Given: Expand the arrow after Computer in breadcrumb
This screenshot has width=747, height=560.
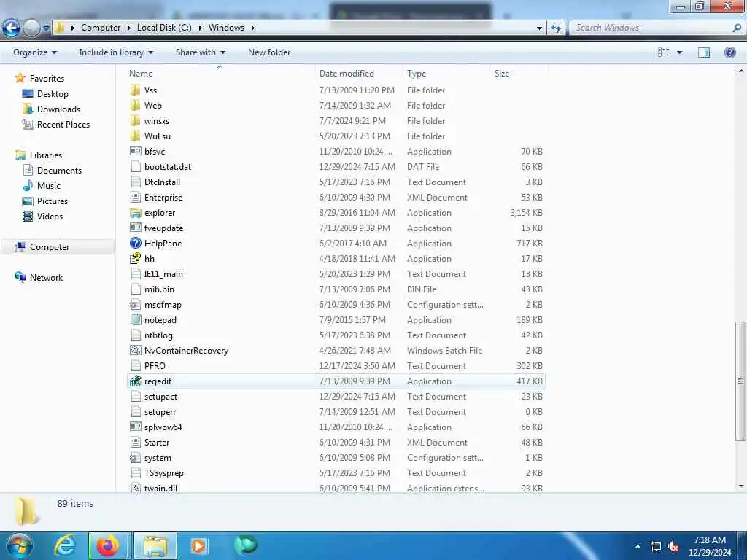Looking at the screenshot, I should pyautogui.click(x=128, y=28).
